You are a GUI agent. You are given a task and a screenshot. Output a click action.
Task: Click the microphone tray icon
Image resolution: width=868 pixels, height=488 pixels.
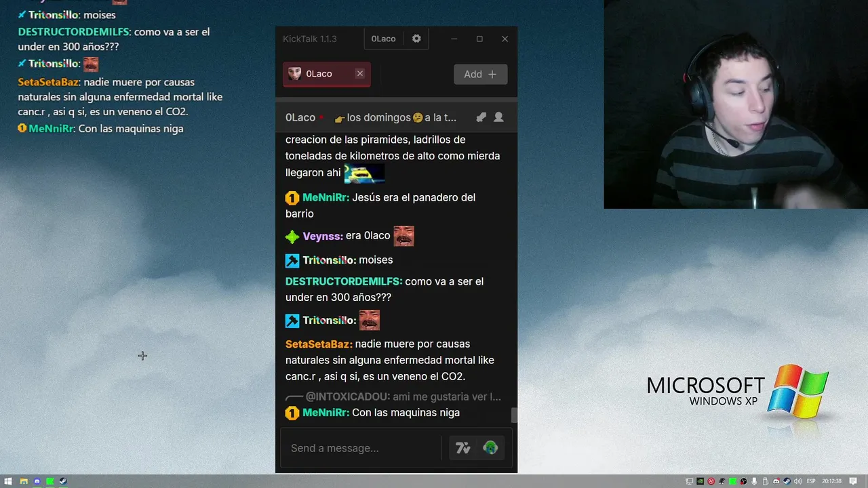tap(754, 481)
